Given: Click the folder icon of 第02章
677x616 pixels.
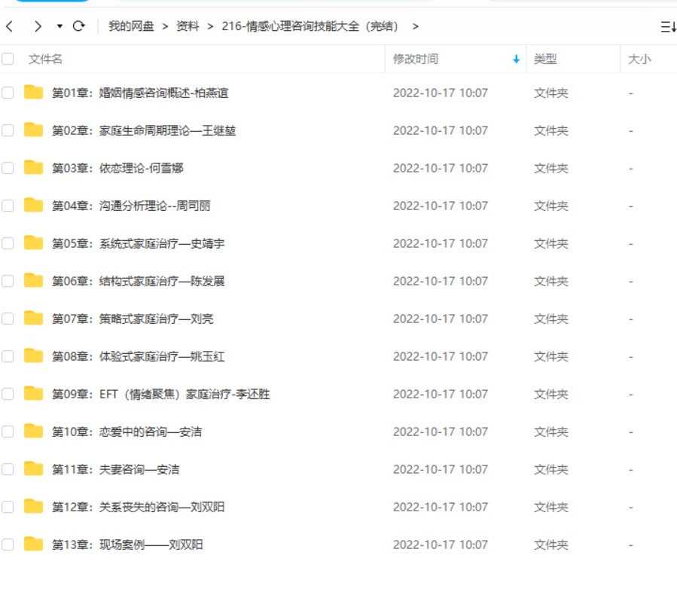Looking at the screenshot, I should click(33, 130).
